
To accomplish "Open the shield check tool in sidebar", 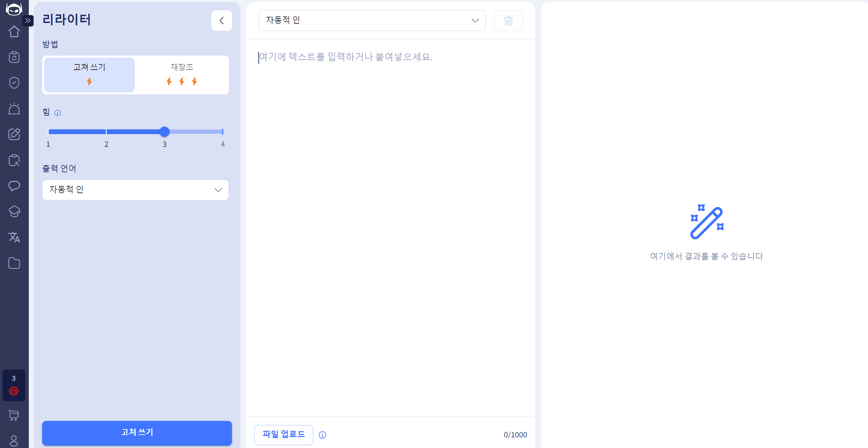I will 14,83.
